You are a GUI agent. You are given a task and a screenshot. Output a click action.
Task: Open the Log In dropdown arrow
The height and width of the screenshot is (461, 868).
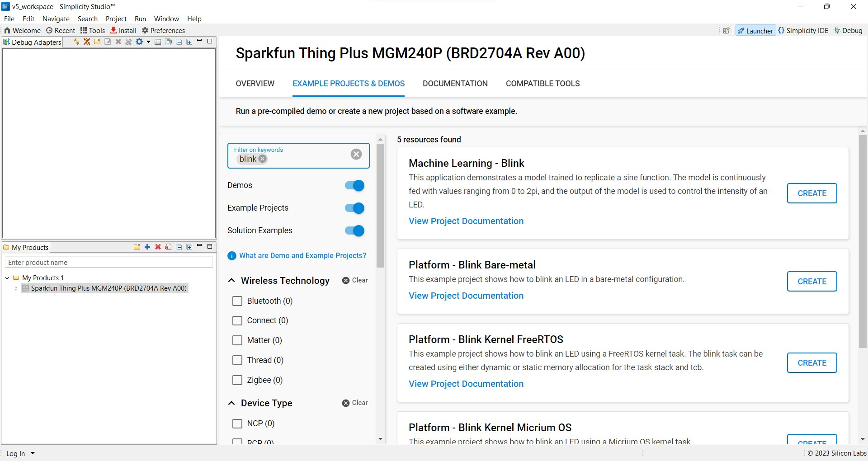point(33,453)
